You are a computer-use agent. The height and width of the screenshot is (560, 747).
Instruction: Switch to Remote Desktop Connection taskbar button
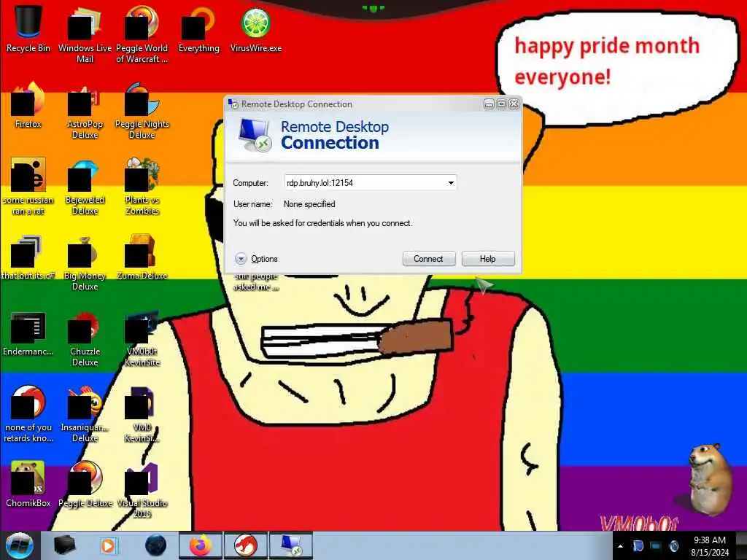pyautogui.click(x=292, y=545)
